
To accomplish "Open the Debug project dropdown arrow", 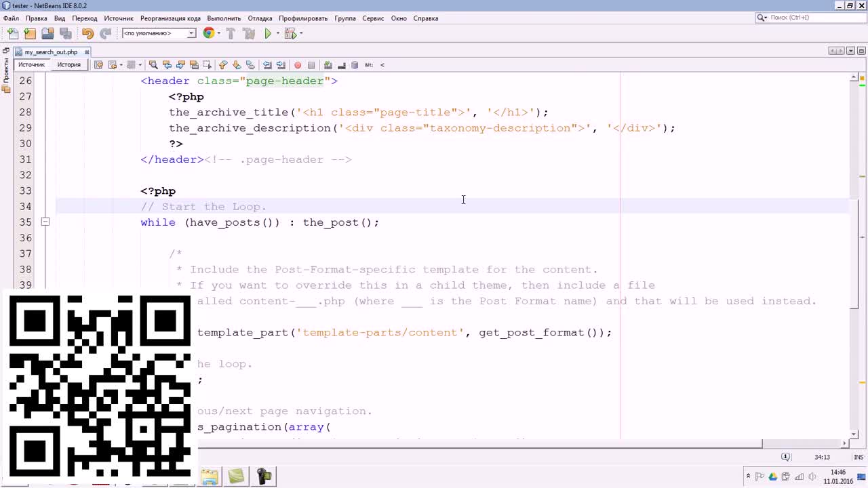I will point(301,33).
